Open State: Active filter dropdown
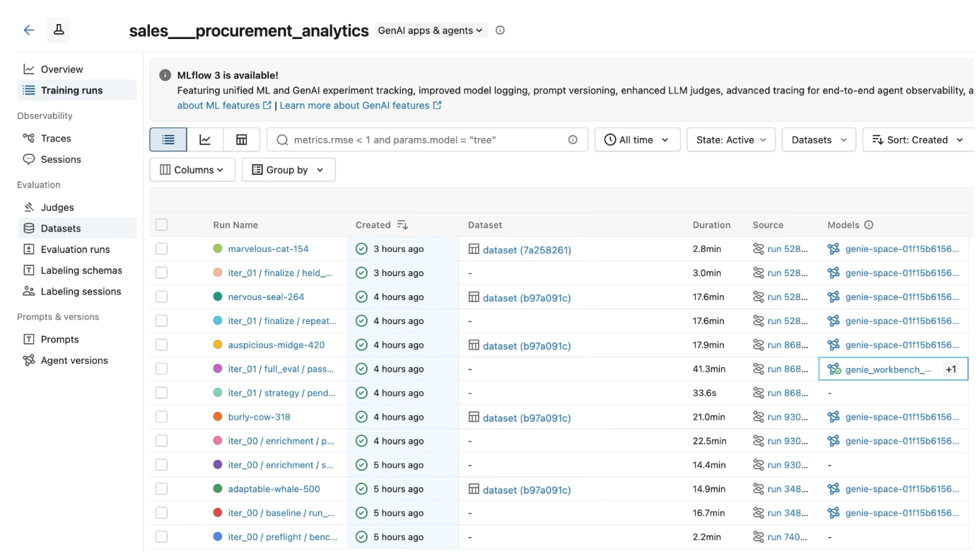The height and width of the screenshot is (552, 980). tap(731, 139)
